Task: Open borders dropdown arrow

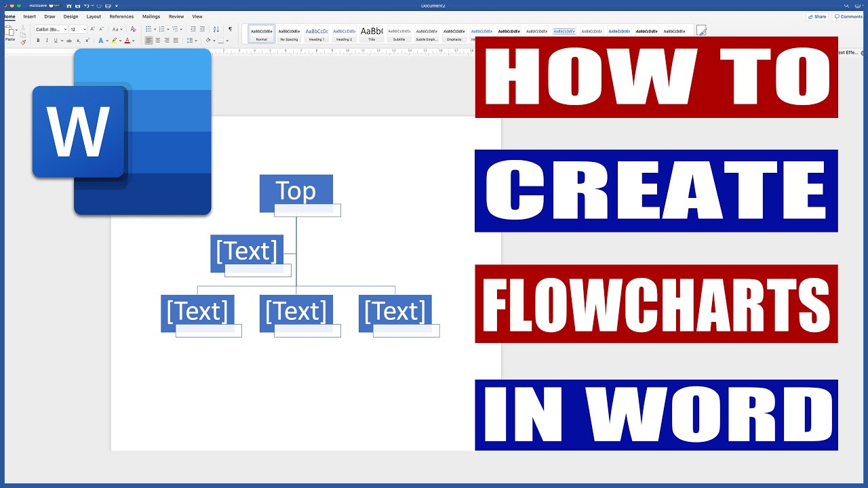Action: [227, 41]
